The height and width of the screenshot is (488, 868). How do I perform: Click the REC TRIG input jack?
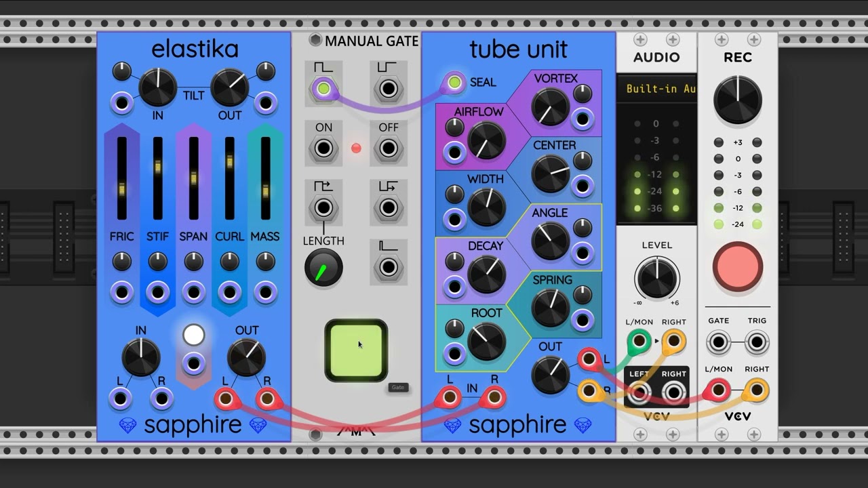click(757, 343)
